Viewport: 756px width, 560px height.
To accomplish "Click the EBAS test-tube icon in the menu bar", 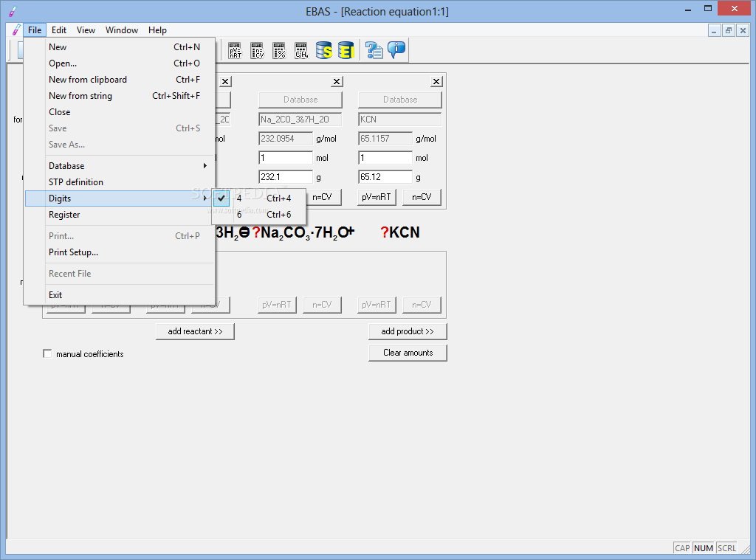I will pos(16,30).
